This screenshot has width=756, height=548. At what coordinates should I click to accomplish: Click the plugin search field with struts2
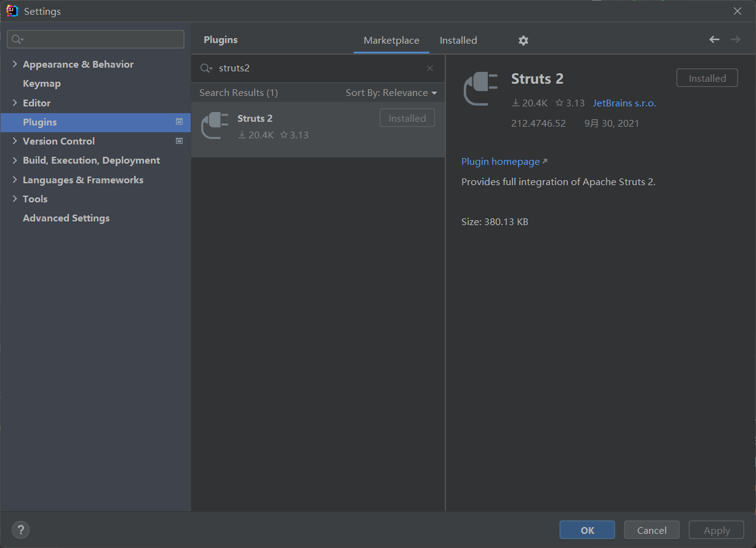pyautogui.click(x=318, y=68)
